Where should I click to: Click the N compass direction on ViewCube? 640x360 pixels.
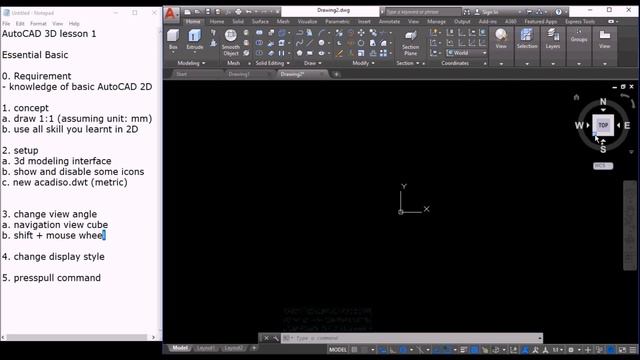[x=603, y=102]
